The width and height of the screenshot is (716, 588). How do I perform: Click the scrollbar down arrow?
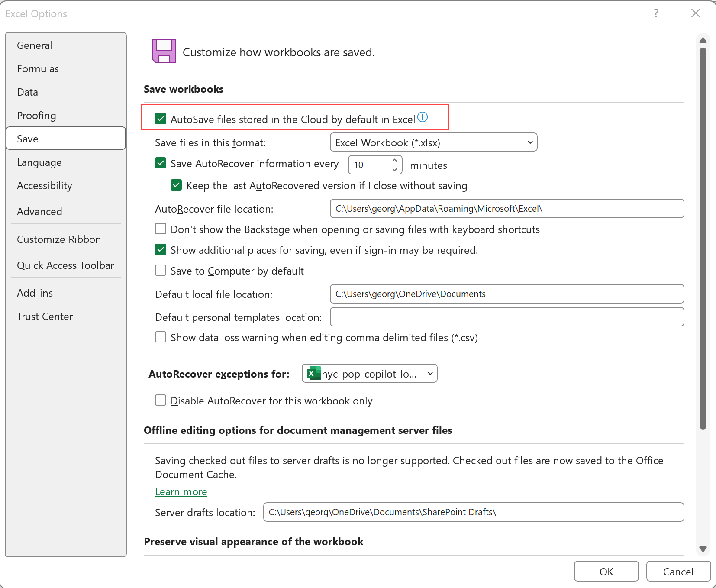click(703, 549)
